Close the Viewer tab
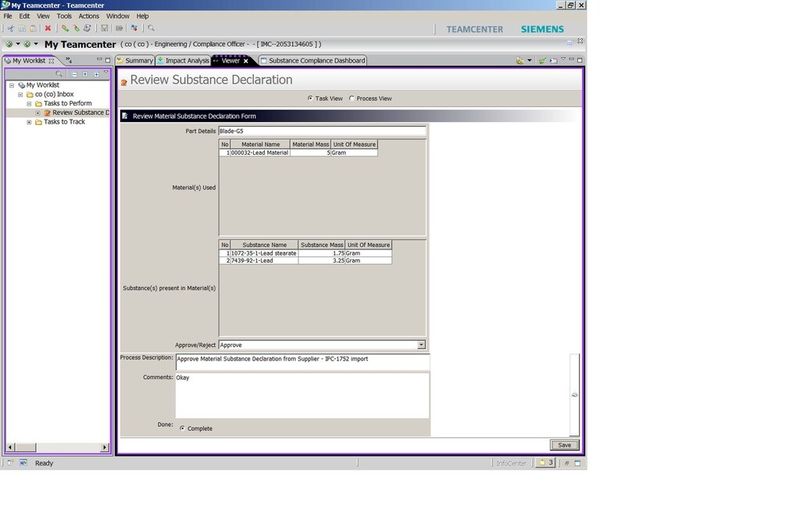This screenshot has width=800, height=516. pos(246,61)
